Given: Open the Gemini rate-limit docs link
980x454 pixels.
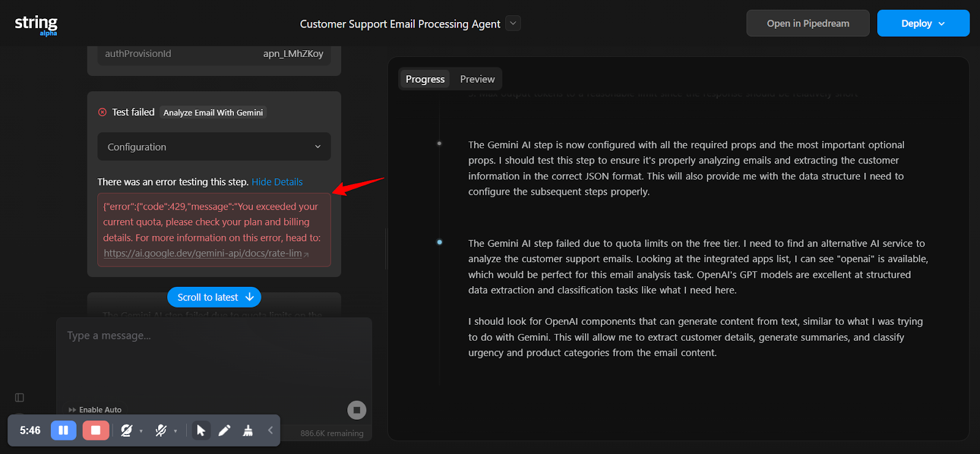Looking at the screenshot, I should 206,253.
